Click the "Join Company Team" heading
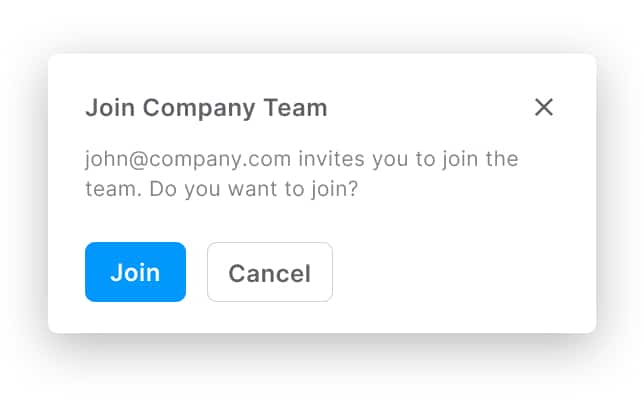This screenshot has width=644, height=405. pyautogui.click(x=206, y=108)
